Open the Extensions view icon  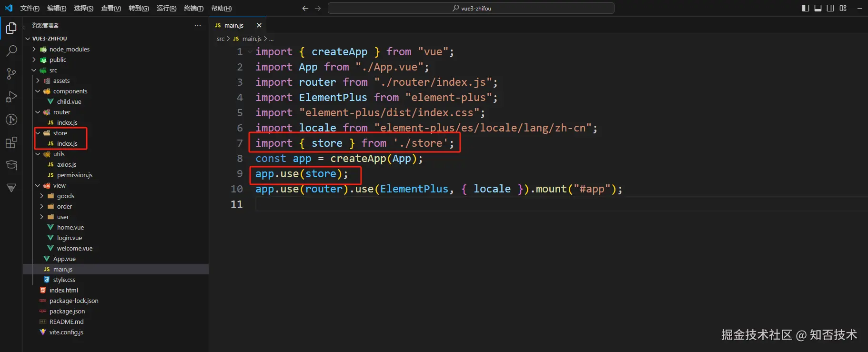tap(11, 142)
